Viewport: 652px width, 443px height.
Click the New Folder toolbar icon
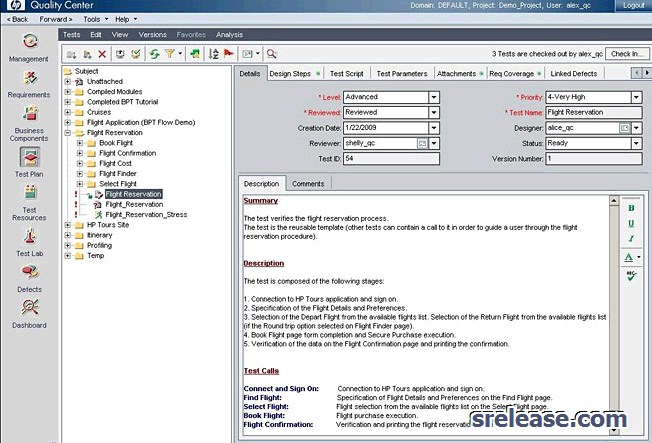72,54
